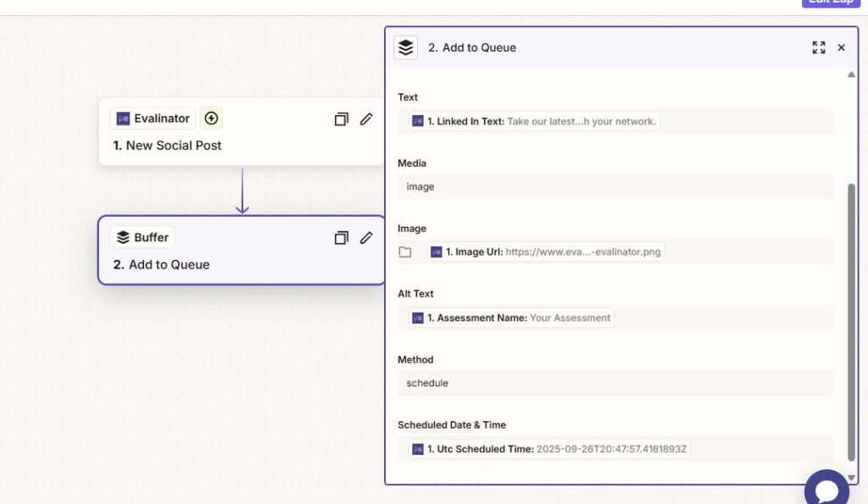The image size is (868, 504).
Task: Expand the Add to Queue panel to fullscreen
Action: point(818,47)
